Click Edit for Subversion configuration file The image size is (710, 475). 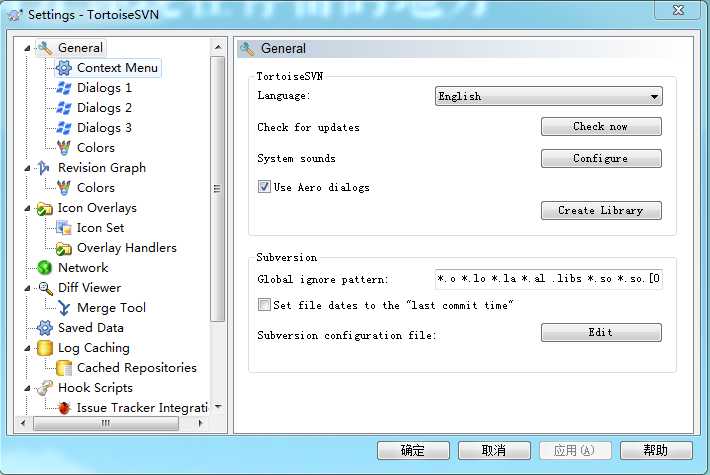(x=601, y=332)
